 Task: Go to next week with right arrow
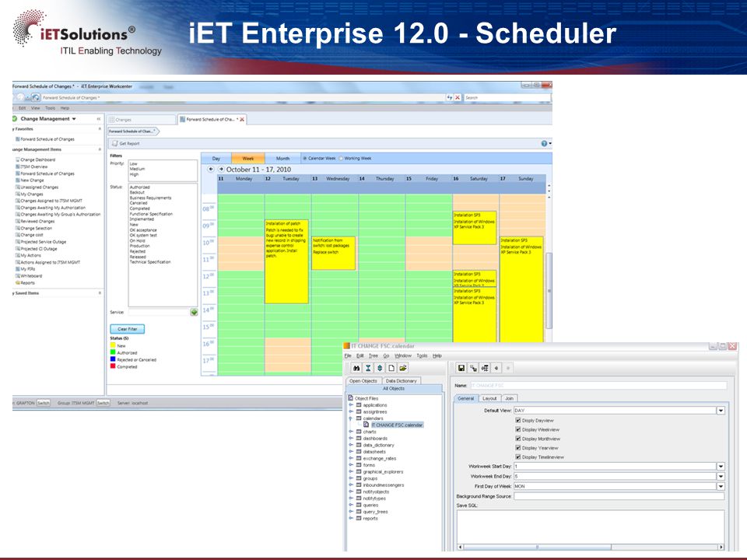click(x=221, y=169)
